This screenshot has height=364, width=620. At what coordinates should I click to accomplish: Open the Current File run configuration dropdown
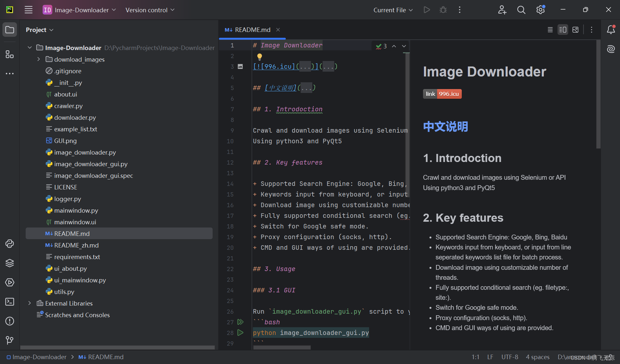pos(393,10)
